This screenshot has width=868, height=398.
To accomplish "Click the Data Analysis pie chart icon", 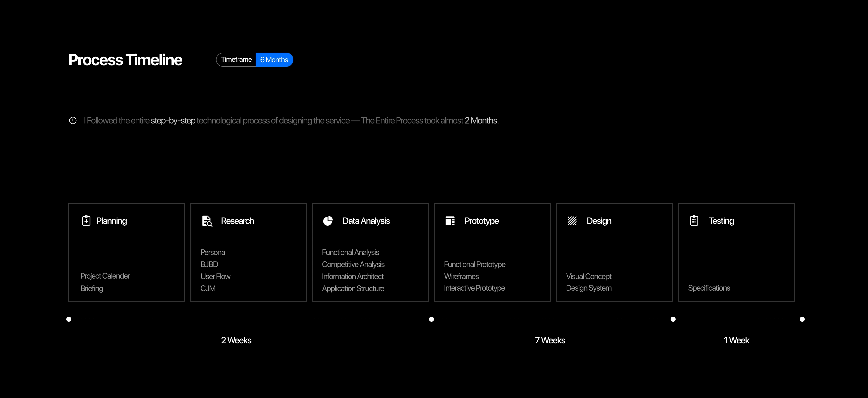I will tap(328, 221).
